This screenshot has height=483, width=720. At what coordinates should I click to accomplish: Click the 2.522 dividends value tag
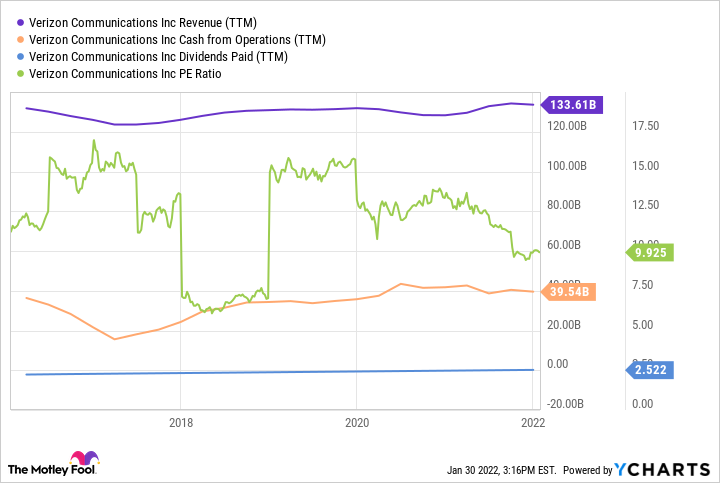[x=653, y=370]
